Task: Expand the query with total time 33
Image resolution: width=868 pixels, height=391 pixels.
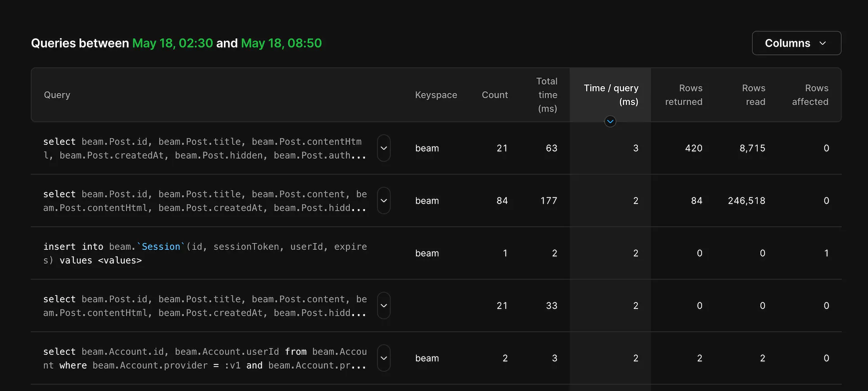Action: click(383, 305)
